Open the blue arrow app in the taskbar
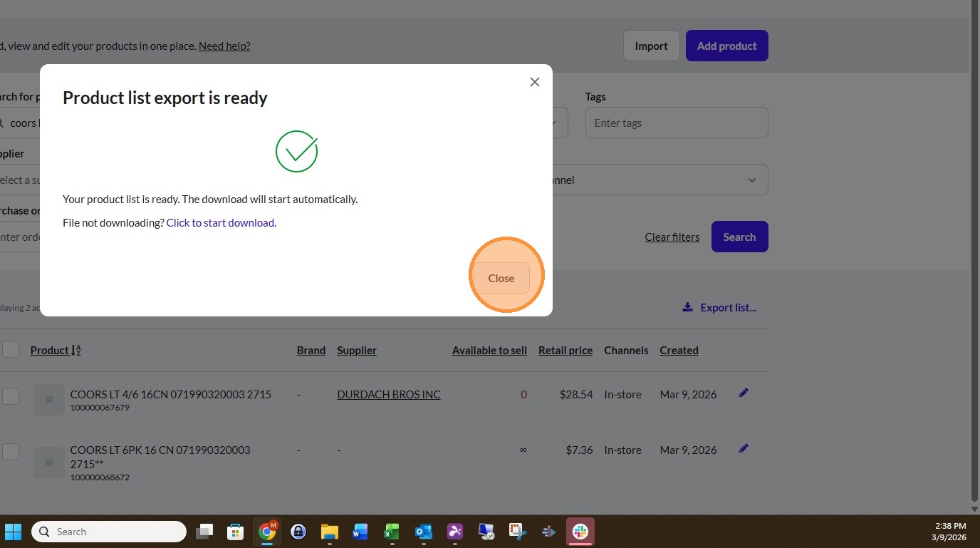The image size is (980, 548). [x=548, y=532]
